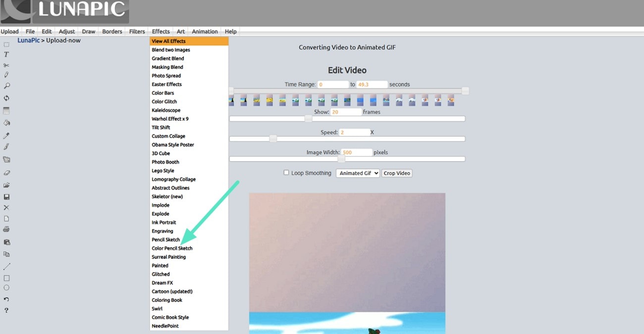Image resolution: width=644 pixels, height=334 pixels.
Task: Click the Image Width slider handle
Action: pos(341,159)
